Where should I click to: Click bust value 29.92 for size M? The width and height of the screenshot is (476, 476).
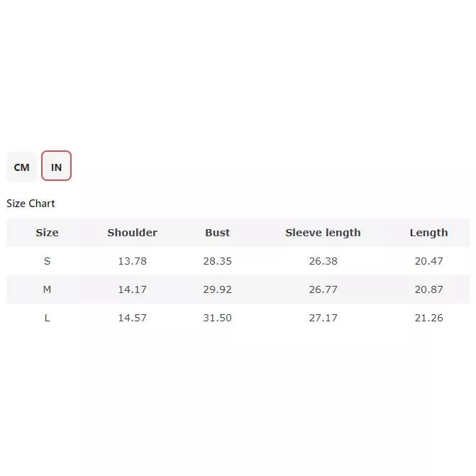click(x=217, y=289)
